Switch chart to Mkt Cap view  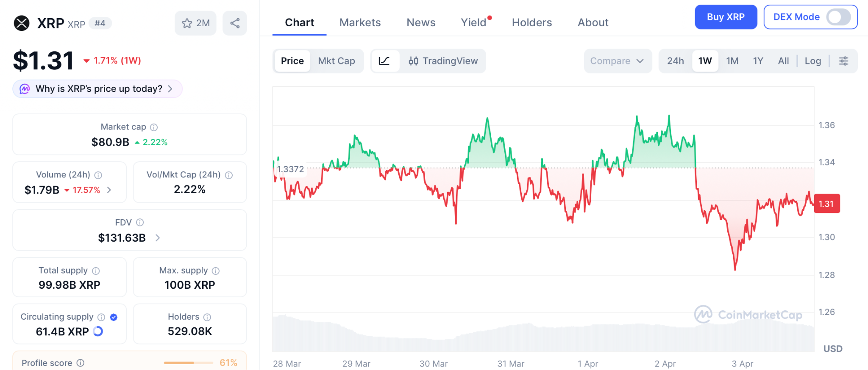click(x=337, y=61)
